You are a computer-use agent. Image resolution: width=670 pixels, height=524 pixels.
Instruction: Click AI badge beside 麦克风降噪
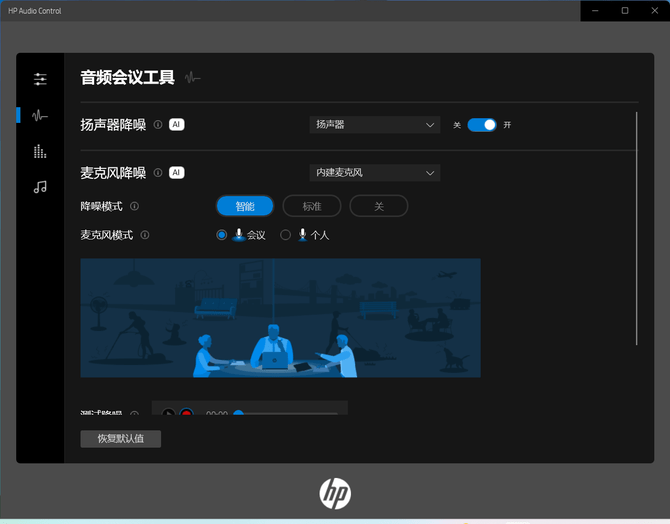click(176, 172)
